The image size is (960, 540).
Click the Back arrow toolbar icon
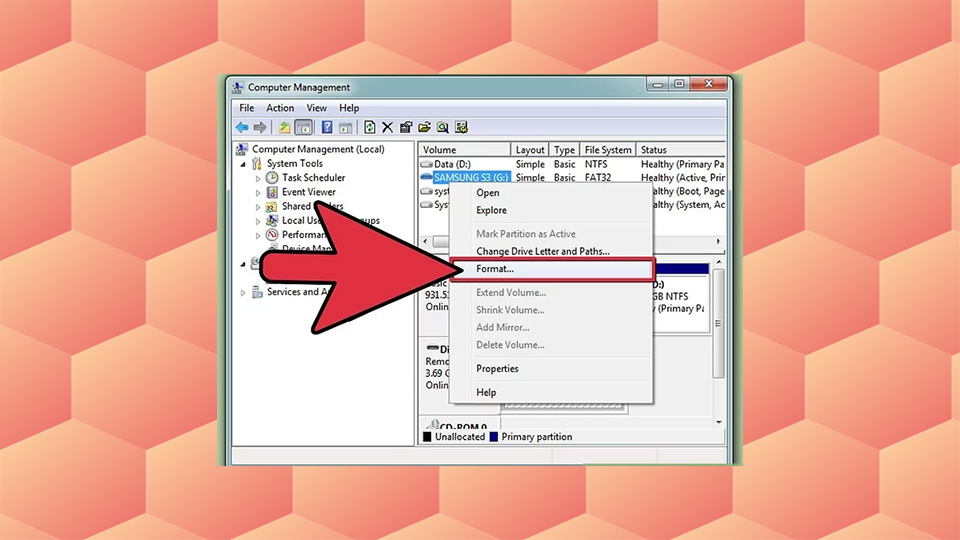pyautogui.click(x=242, y=127)
